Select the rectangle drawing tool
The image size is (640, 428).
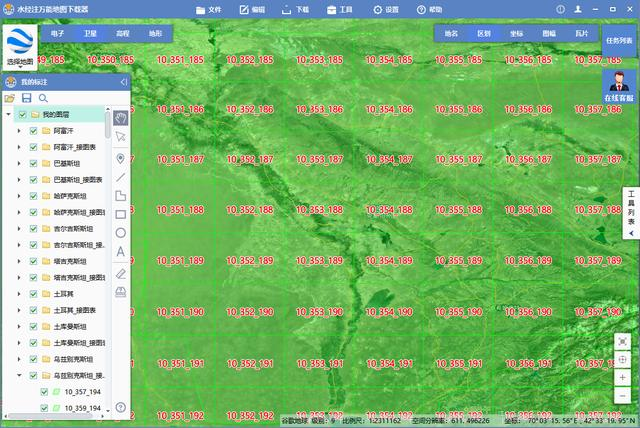coord(120,214)
